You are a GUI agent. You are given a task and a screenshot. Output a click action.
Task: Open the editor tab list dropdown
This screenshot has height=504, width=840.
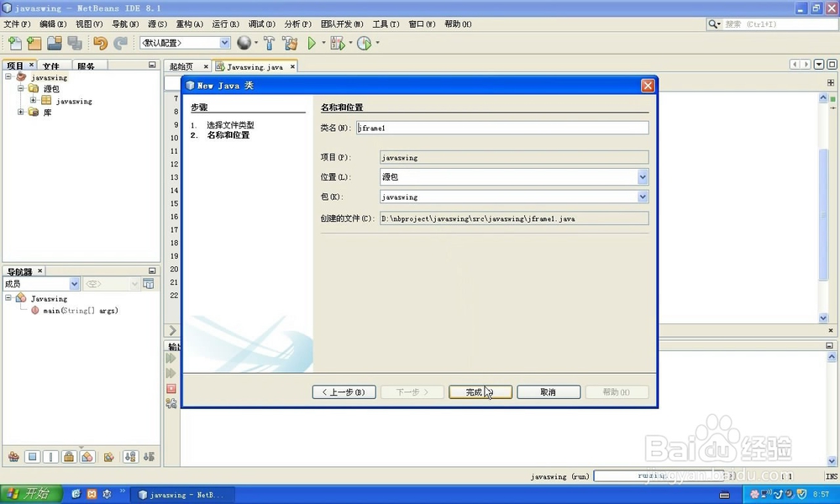pos(818,65)
